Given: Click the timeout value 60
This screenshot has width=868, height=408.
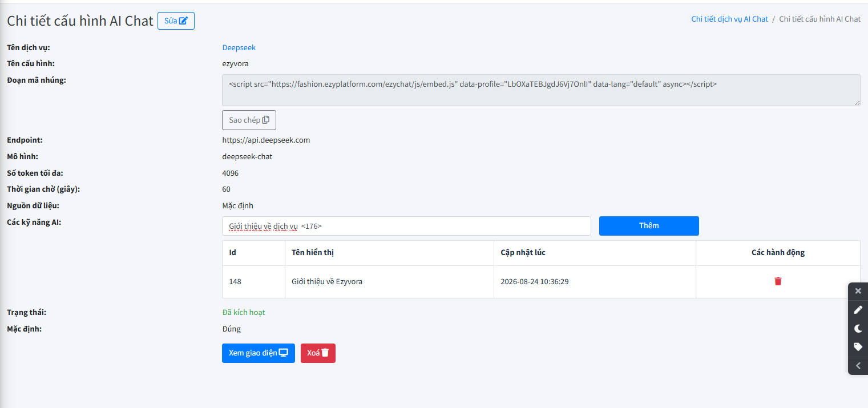Looking at the screenshot, I should coord(226,189).
